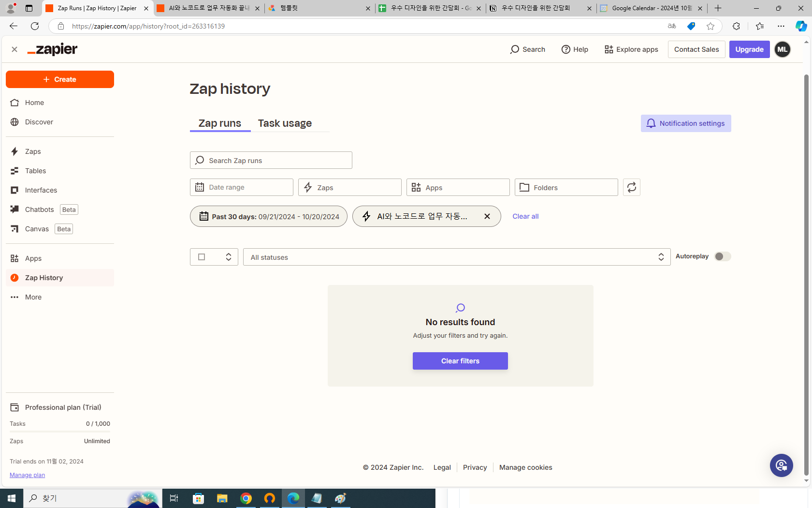Viewport: 812px width, 508px height.
Task: Switch to the 템플릿 browser tab
Action: (x=319, y=8)
